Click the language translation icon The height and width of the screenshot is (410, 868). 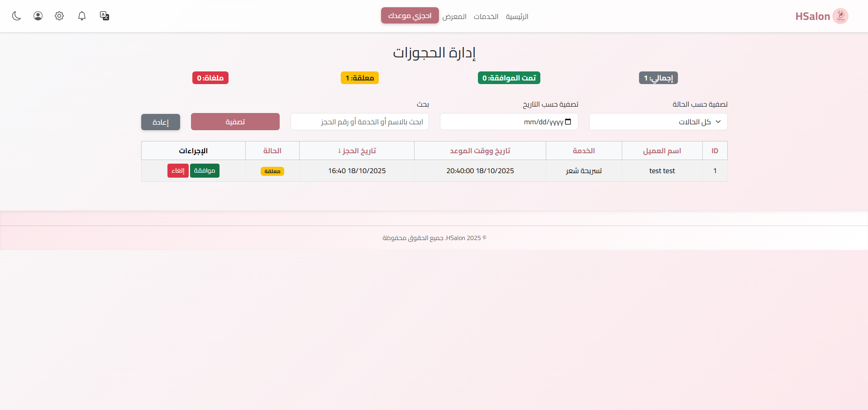click(104, 16)
